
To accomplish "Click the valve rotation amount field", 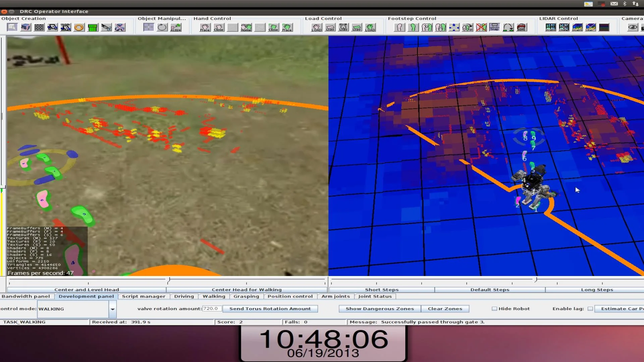I will click(211, 309).
